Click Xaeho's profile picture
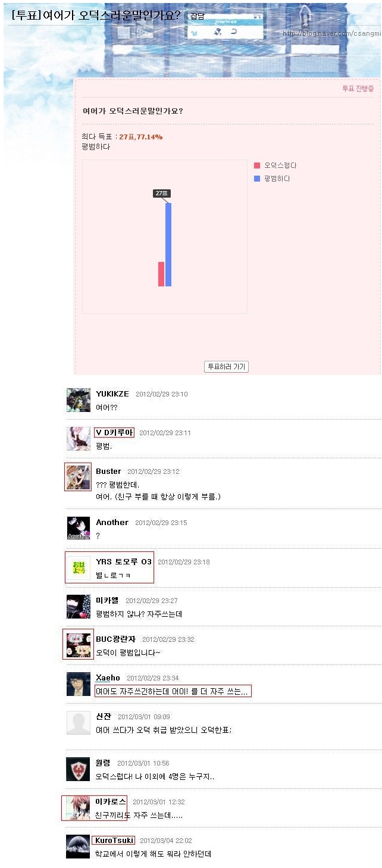382x868 pixels. (79, 684)
